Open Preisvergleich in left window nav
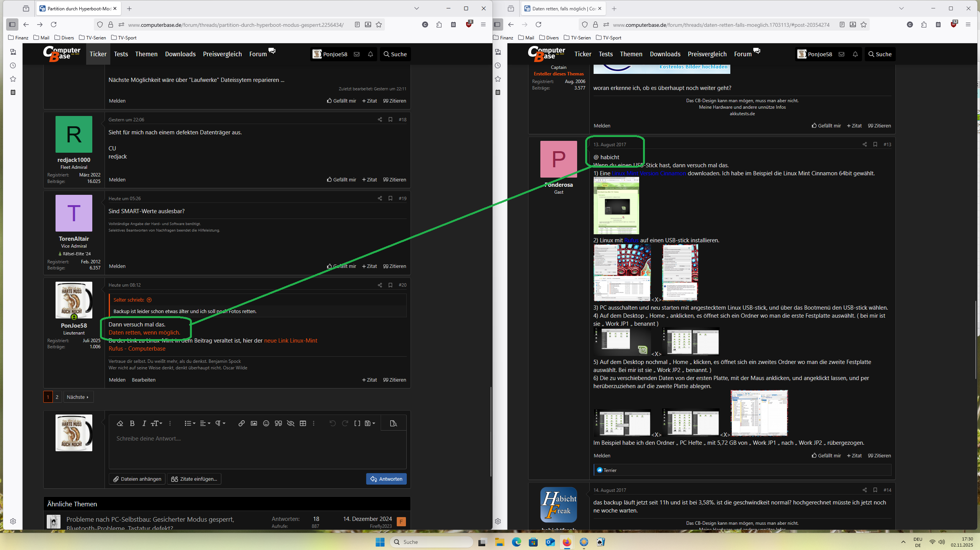Screen dimensions: 980x550 [222, 54]
